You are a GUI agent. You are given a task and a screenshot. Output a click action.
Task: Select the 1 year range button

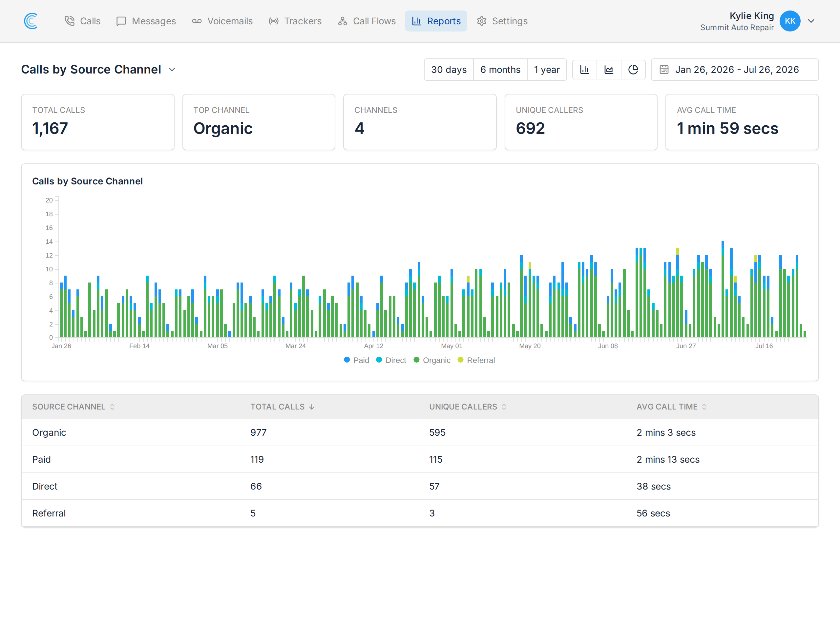[547, 70]
